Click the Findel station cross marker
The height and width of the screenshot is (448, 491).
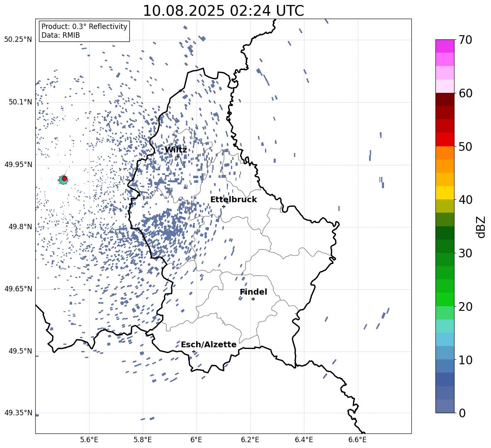click(253, 299)
